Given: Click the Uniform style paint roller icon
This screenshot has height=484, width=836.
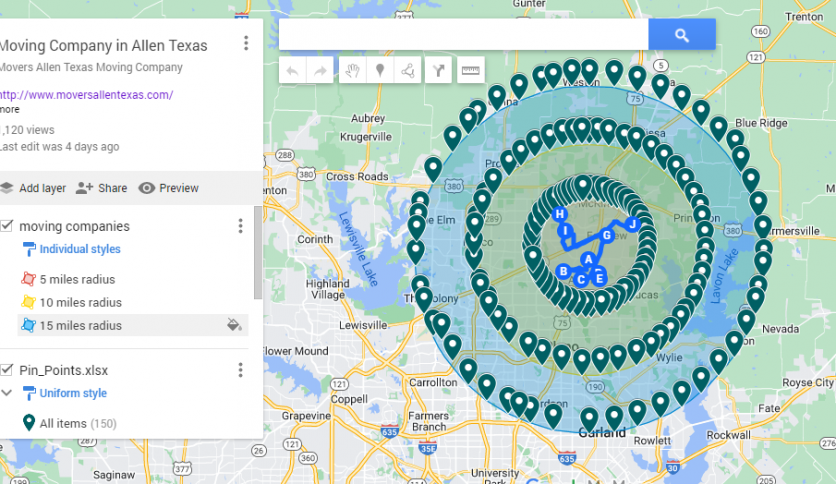Looking at the screenshot, I should pyautogui.click(x=29, y=393).
